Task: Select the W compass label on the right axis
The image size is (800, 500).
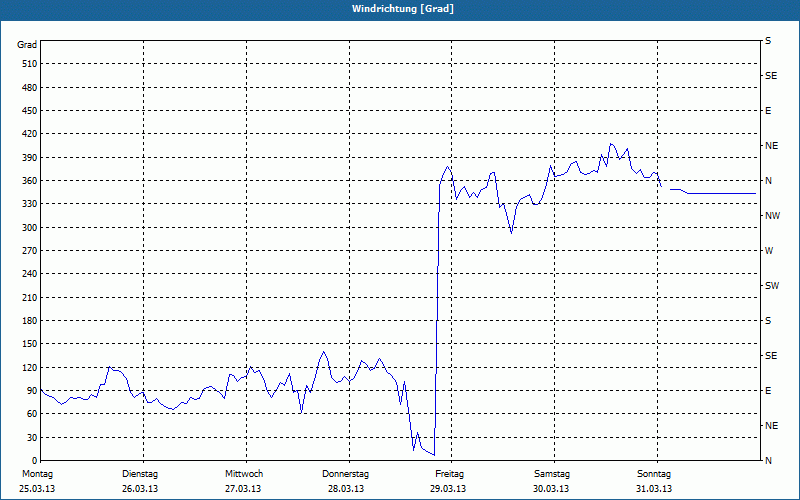Action: click(x=769, y=251)
